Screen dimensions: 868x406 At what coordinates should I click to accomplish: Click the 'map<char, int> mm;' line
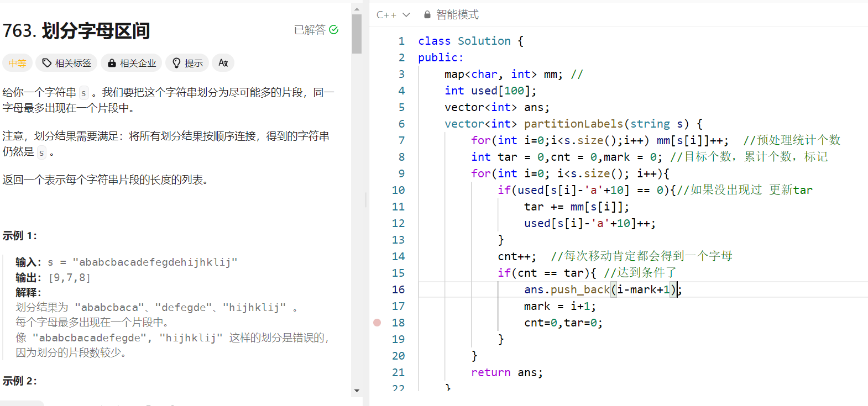click(503, 74)
